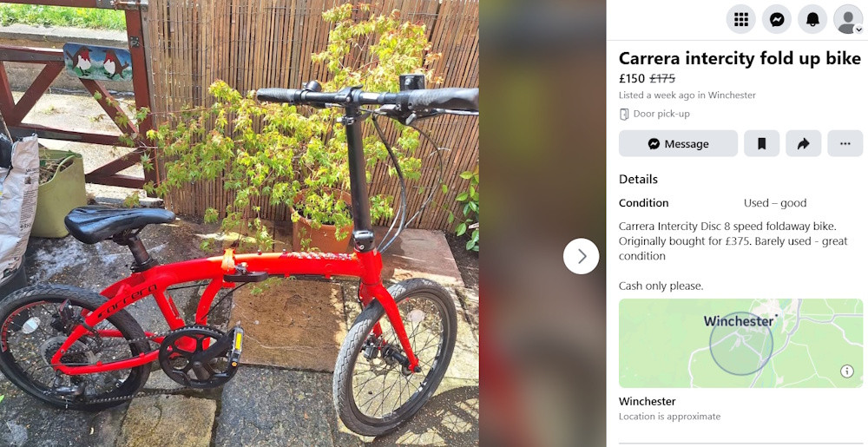Show the next listing photo
The image size is (868, 447).
coord(582,256)
